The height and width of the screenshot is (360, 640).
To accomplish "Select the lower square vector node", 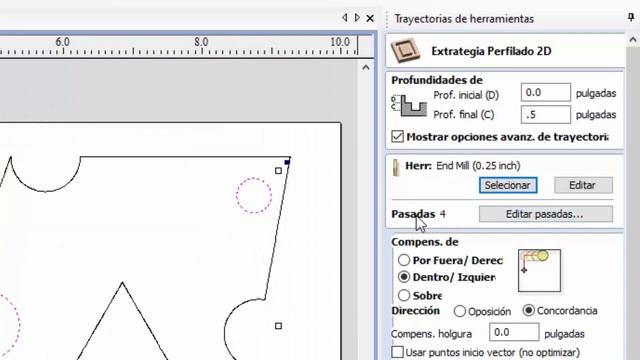I will [x=278, y=326].
